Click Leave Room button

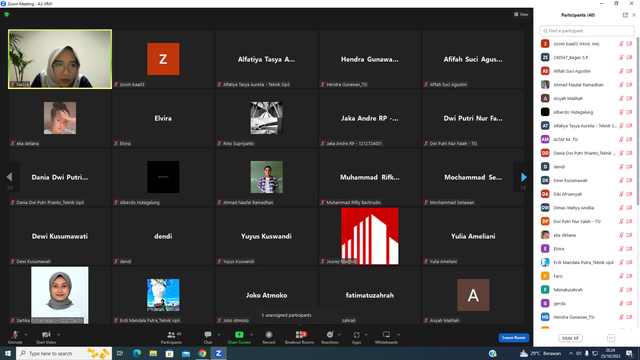tap(513, 338)
